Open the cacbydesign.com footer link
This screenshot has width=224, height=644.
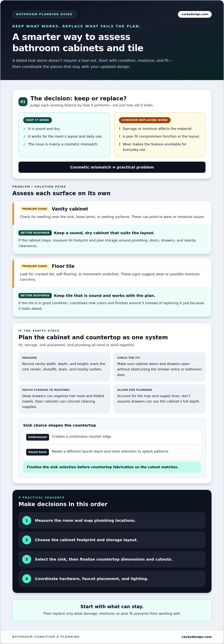point(197,637)
